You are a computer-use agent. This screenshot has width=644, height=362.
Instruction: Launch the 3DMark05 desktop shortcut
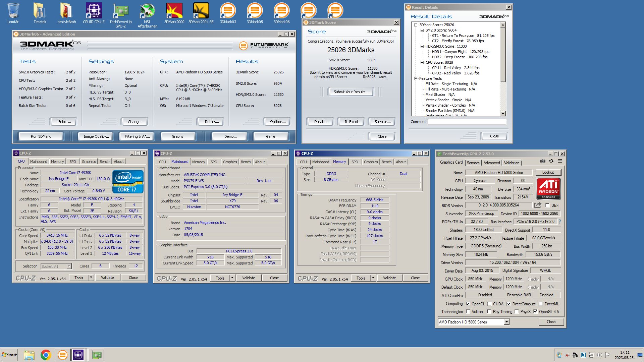(x=255, y=13)
